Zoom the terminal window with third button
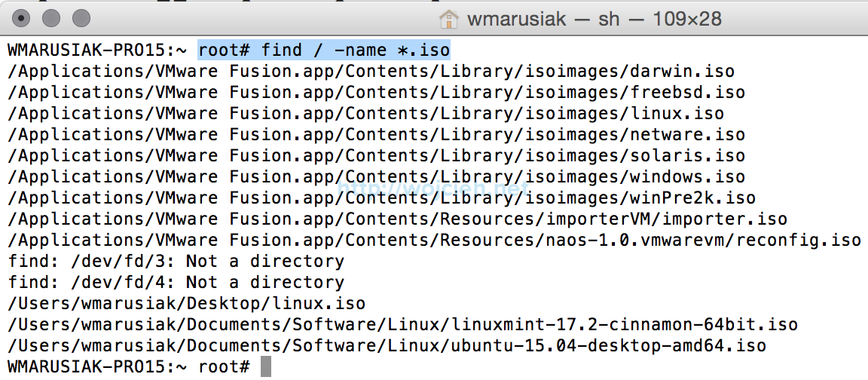The image size is (868, 380). pos(80,18)
